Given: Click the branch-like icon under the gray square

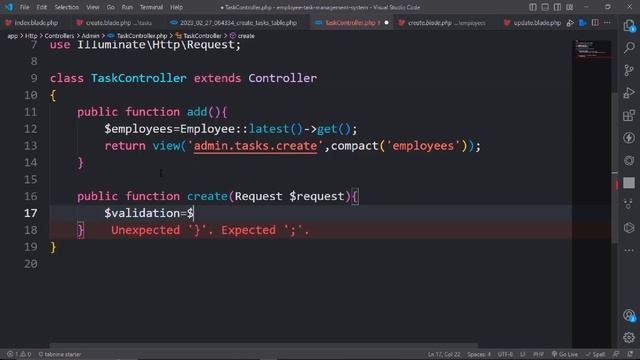Looking at the screenshot, I should point(629,205).
